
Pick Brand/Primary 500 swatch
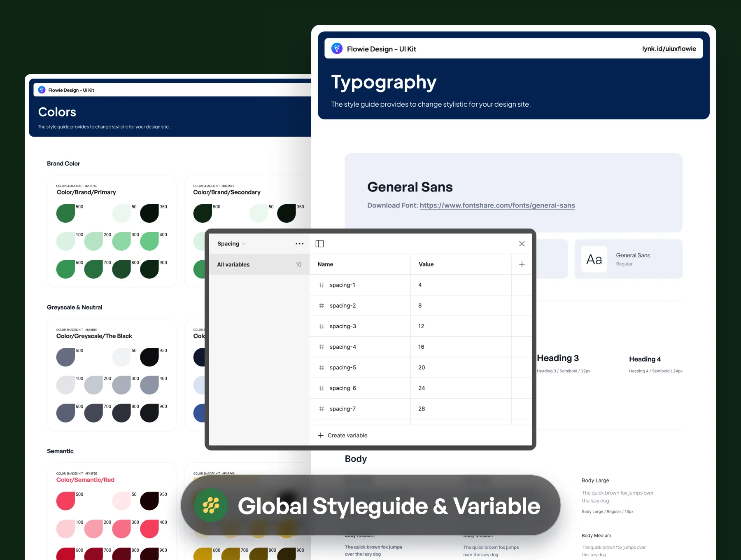click(65, 213)
